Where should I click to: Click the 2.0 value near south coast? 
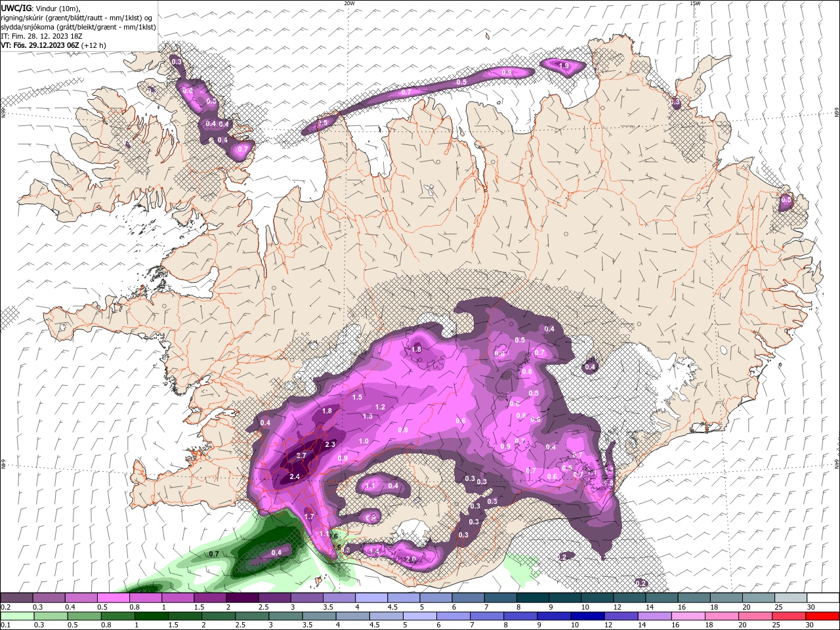[x=411, y=559]
